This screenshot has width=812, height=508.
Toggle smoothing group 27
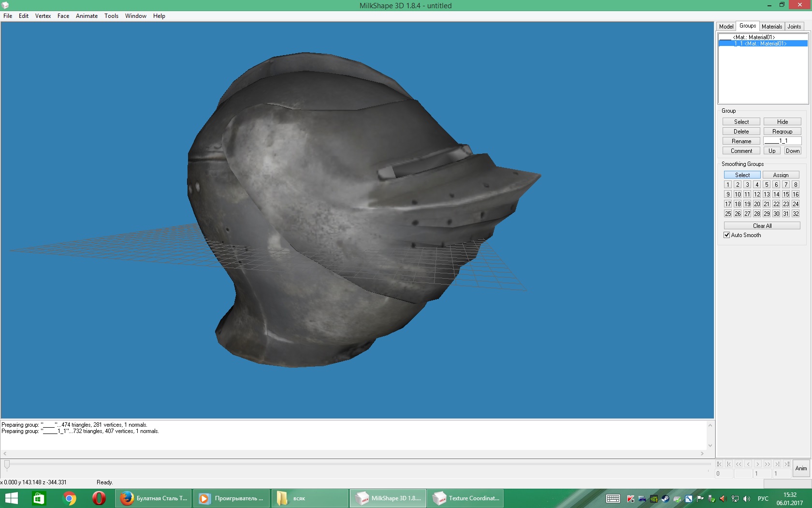point(747,214)
